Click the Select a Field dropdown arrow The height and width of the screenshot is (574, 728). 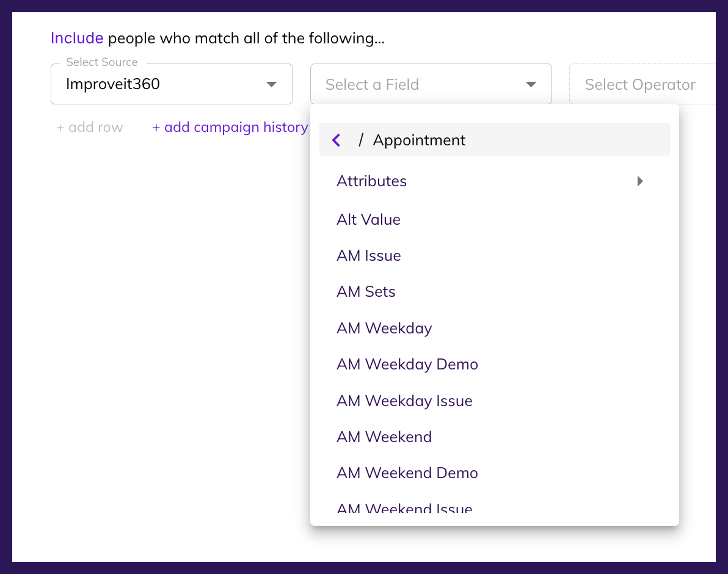(531, 84)
